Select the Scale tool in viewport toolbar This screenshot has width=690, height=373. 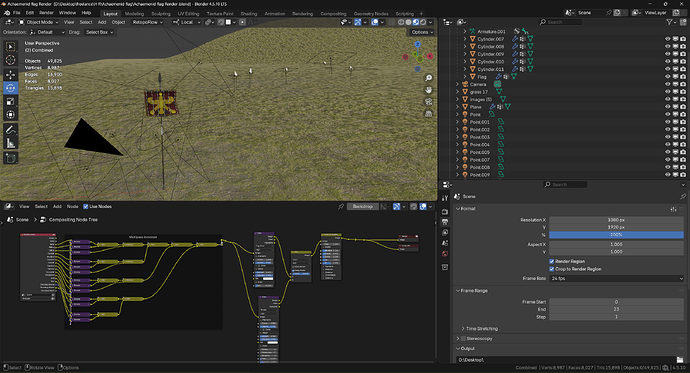click(x=11, y=102)
